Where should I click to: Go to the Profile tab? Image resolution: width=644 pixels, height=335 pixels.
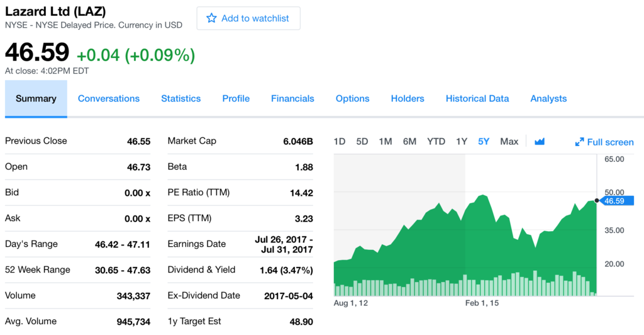[236, 99]
